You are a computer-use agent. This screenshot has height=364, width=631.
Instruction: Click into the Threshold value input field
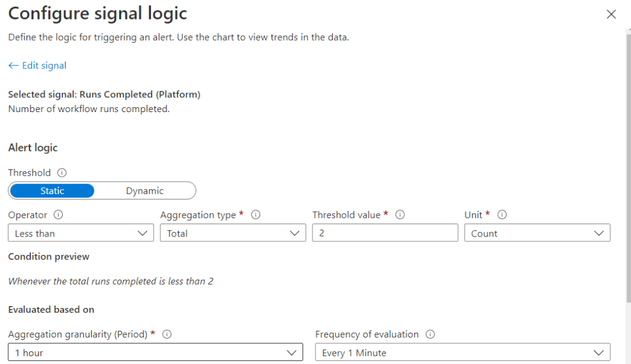[x=385, y=233]
